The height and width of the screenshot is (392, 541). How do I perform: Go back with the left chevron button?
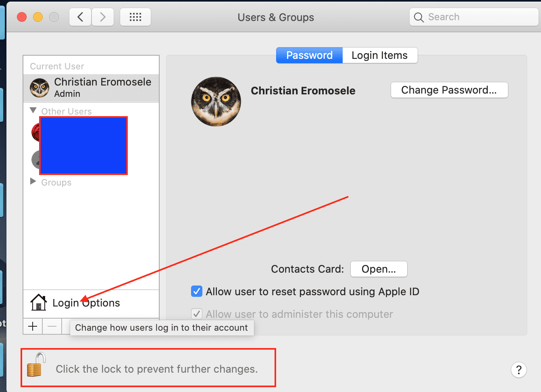coord(80,17)
